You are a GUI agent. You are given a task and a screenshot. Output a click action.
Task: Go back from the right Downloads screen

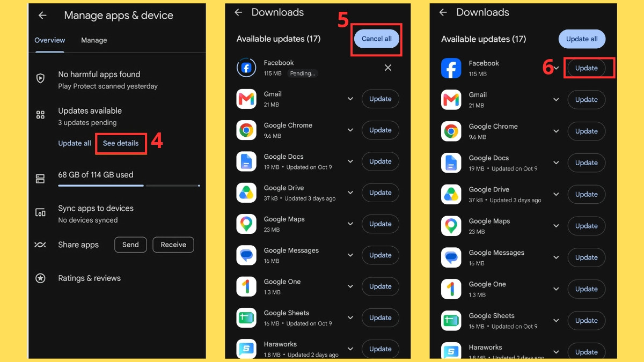(443, 12)
